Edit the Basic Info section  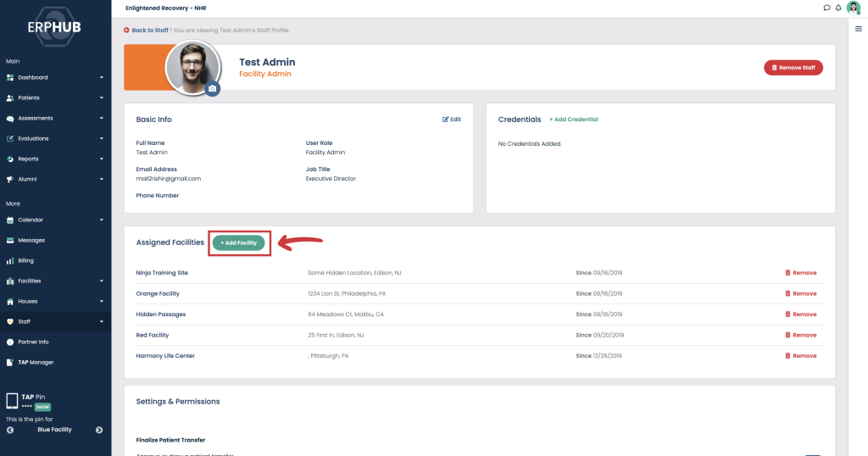[x=452, y=120]
